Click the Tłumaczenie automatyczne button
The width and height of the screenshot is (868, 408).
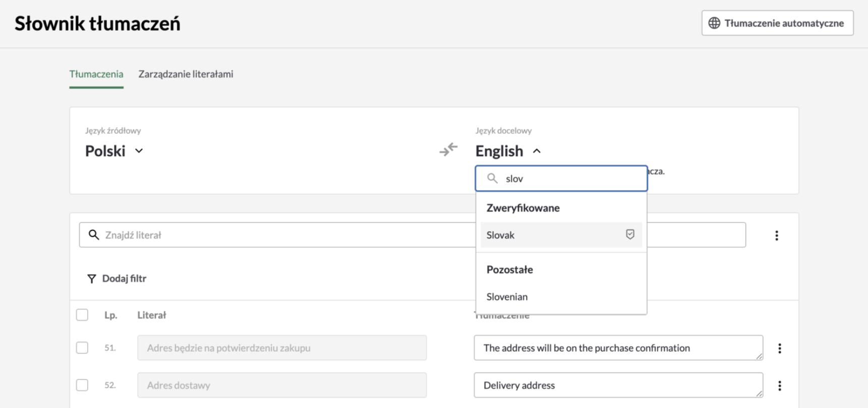(x=777, y=23)
